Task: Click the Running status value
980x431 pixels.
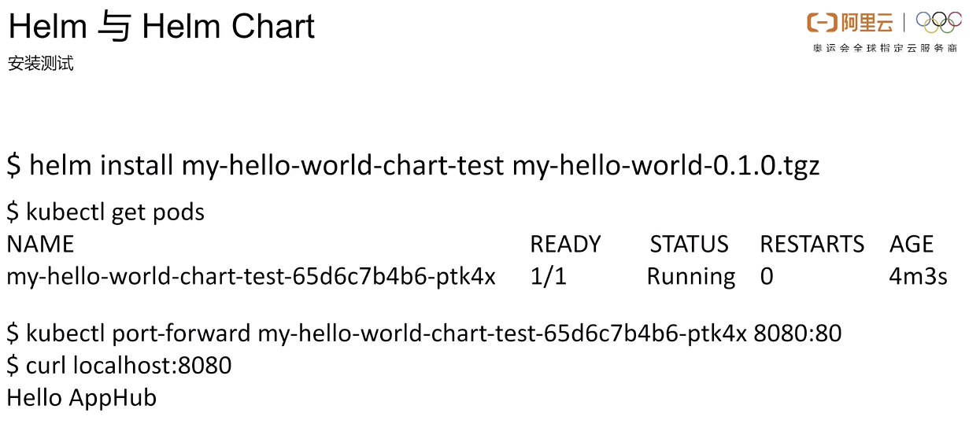Action: point(690,277)
